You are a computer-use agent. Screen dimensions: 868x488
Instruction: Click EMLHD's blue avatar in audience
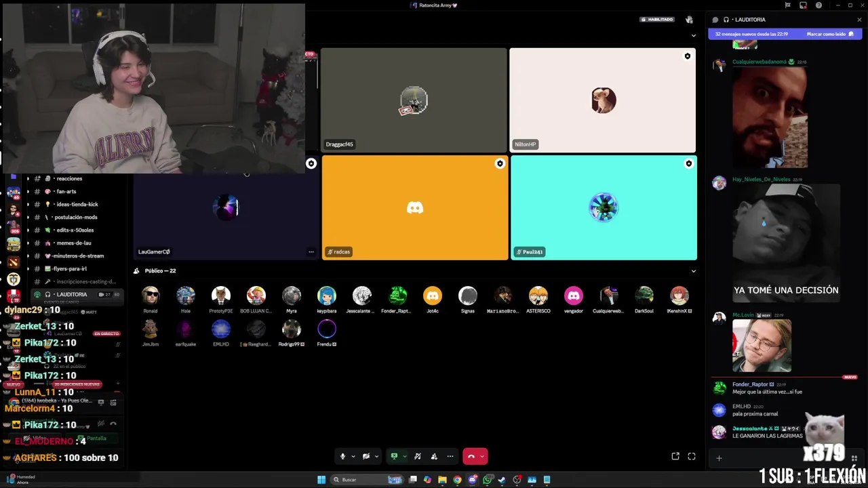221,329
